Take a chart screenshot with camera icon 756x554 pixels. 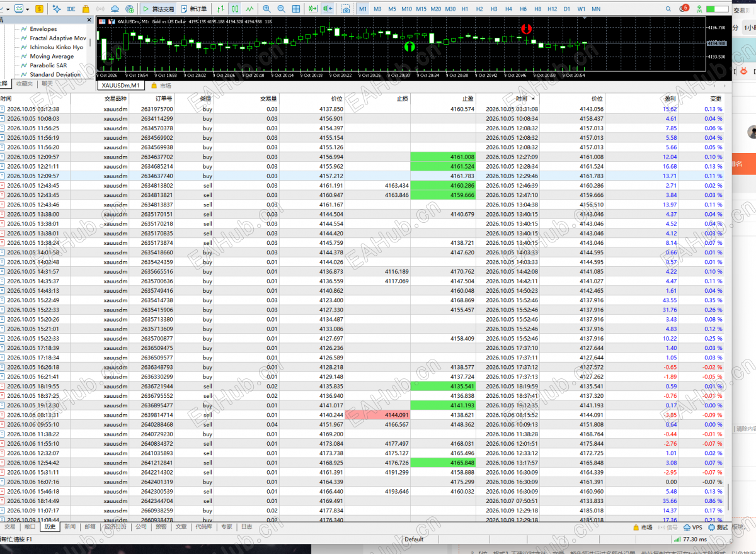(345, 9)
